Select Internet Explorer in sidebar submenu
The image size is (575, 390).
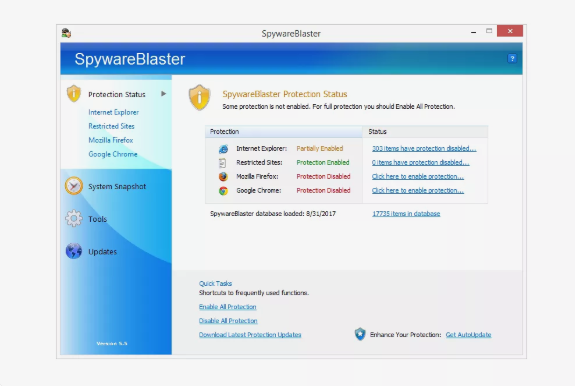click(114, 112)
